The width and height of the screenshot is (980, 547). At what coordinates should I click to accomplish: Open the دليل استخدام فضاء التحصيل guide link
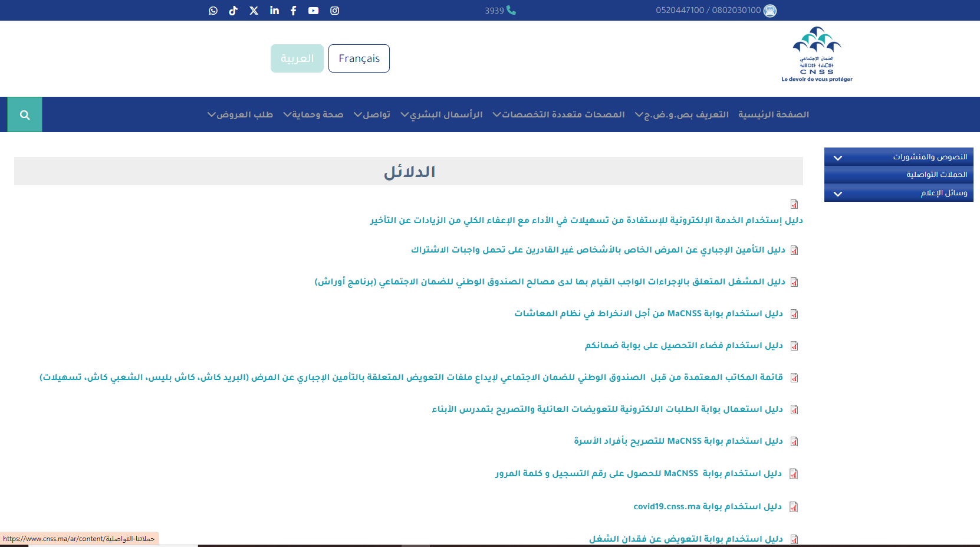(683, 345)
